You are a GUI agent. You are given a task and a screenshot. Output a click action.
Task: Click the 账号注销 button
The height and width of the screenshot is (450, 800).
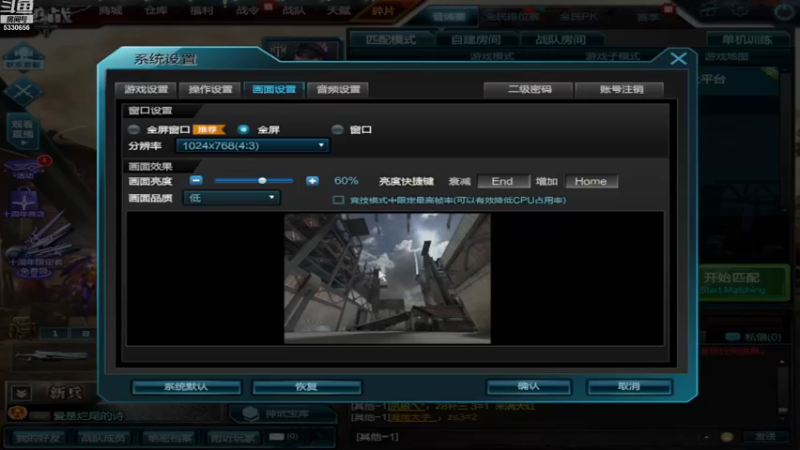tap(620, 89)
